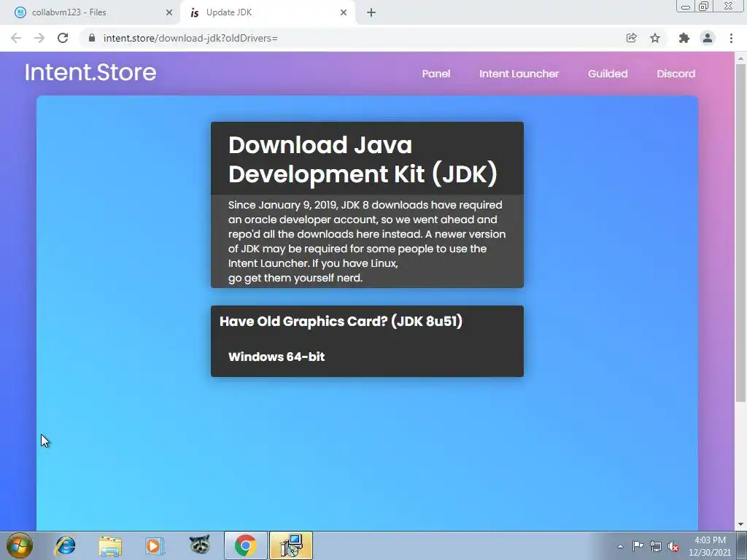Close the Update JDK tab

[344, 13]
